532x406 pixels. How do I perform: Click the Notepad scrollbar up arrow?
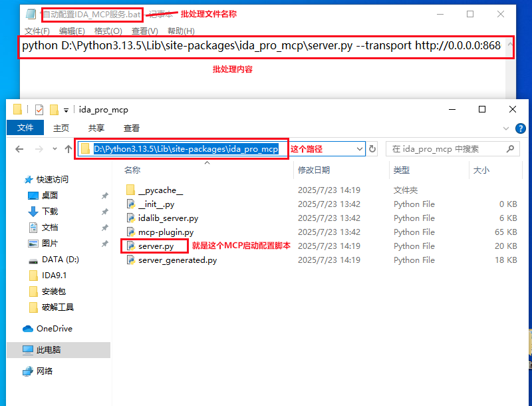pos(509,44)
